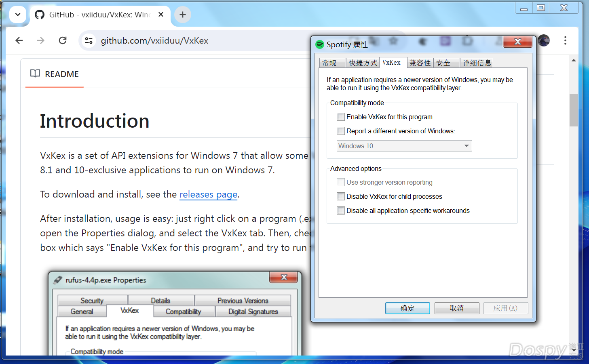This screenshot has height=364, width=589.
Task: Check Disable VxKex for child processes
Action: point(341,196)
